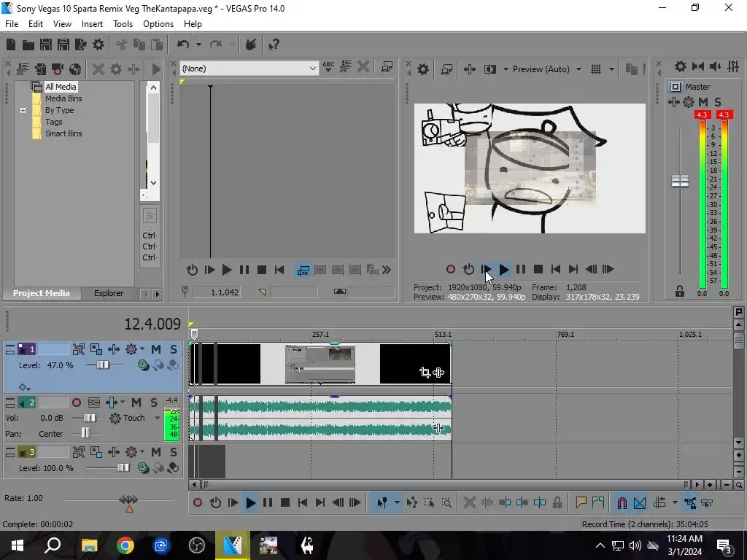Switch to the Project Media tab
The width and height of the screenshot is (747, 560).
[42, 293]
